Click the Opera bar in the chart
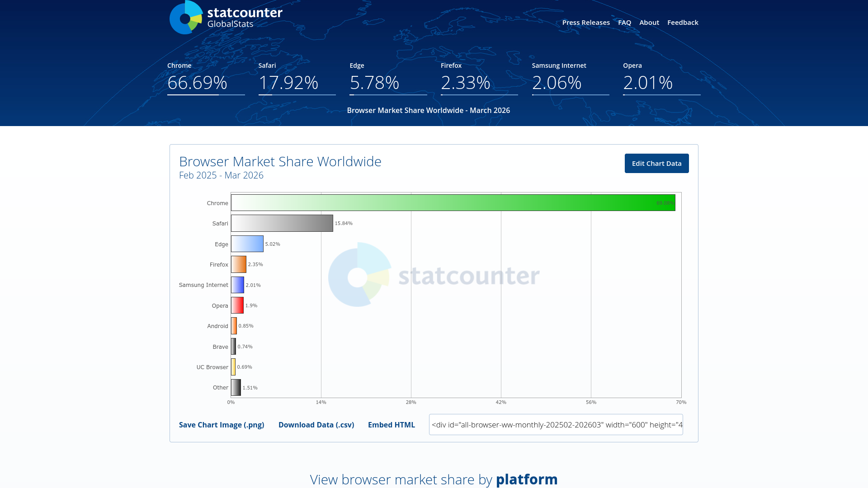868x488 pixels. click(238, 305)
